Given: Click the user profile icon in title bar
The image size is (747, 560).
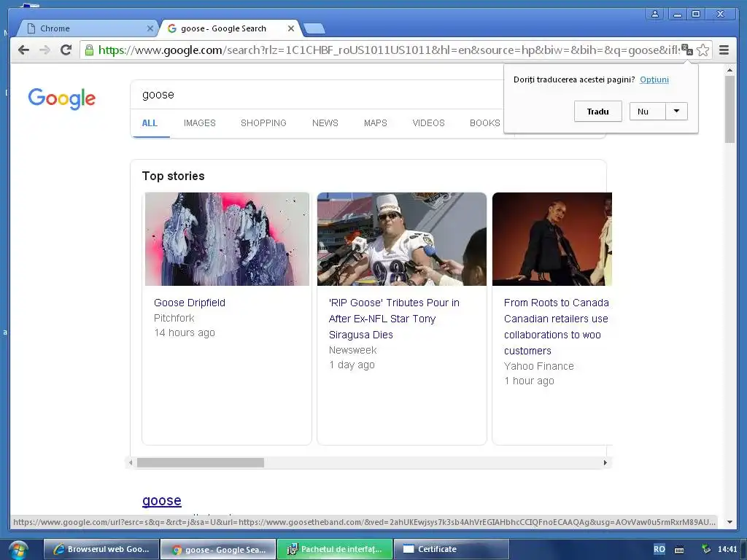Looking at the screenshot, I should [655, 14].
